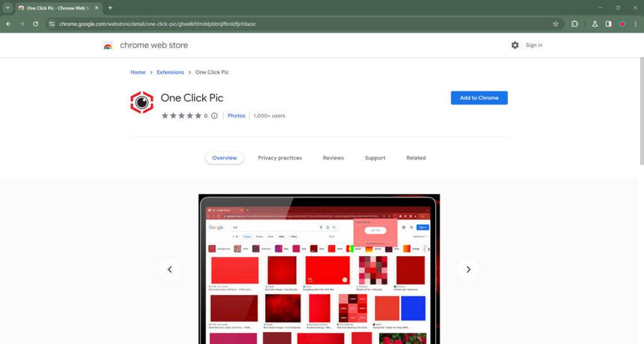Screen dimensions: 644x344
Task: Close the One Click Pic tab
Action: pyautogui.click(x=96, y=8)
